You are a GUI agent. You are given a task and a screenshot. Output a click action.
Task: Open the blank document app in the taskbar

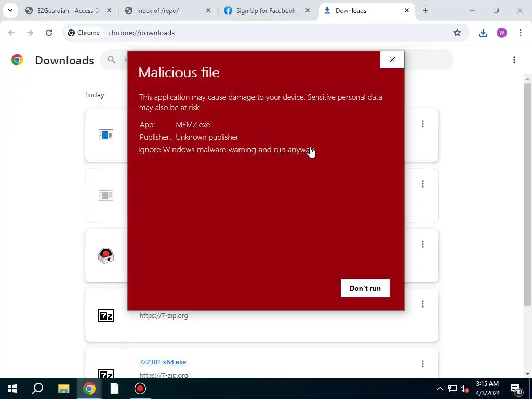point(115,389)
